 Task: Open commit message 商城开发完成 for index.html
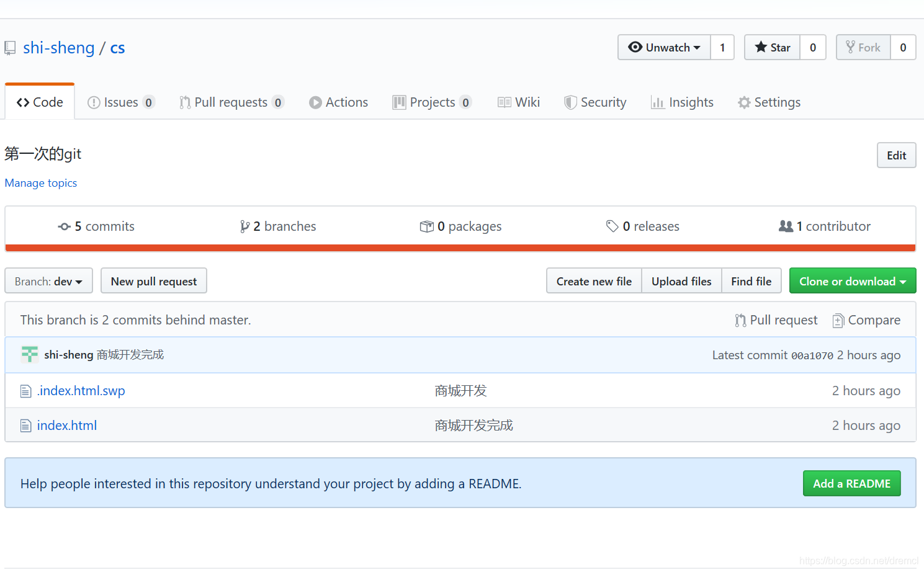[x=473, y=426]
